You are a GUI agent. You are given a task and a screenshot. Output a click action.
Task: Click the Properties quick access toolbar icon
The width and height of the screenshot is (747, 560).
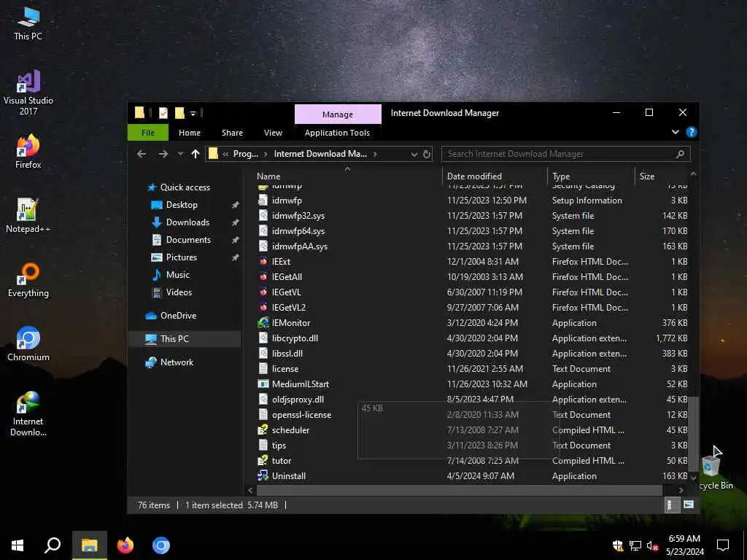[163, 113]
